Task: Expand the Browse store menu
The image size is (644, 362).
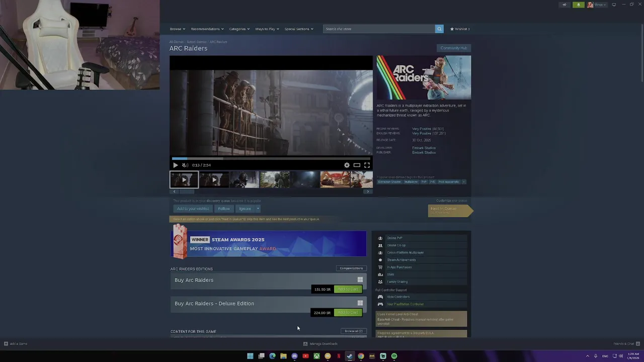Action: (x=177, y=29)
